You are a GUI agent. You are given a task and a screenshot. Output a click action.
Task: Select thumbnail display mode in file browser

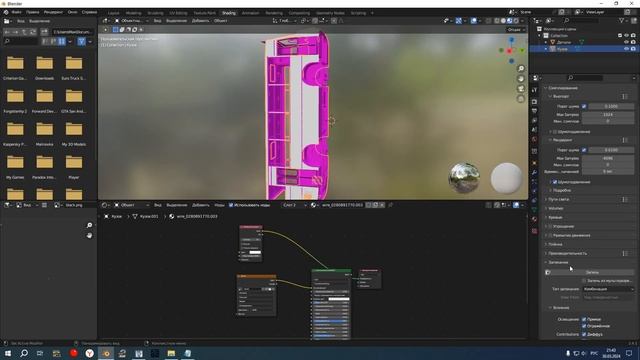pyautogui.click(x=62, y=41)
